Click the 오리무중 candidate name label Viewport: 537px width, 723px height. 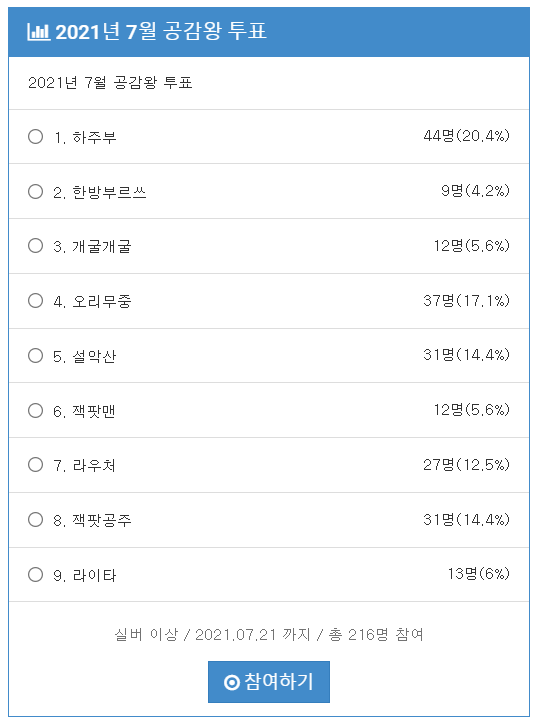102,301
